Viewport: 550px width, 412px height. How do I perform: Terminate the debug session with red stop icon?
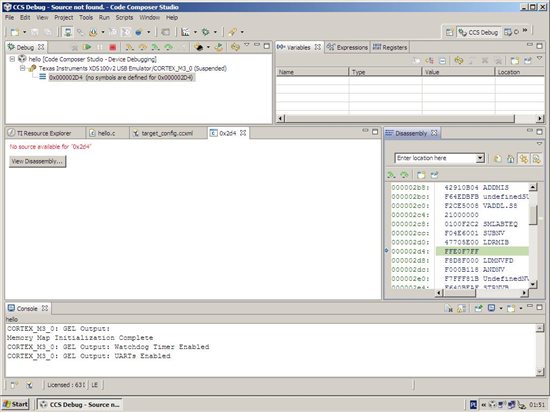click(113, 47)
